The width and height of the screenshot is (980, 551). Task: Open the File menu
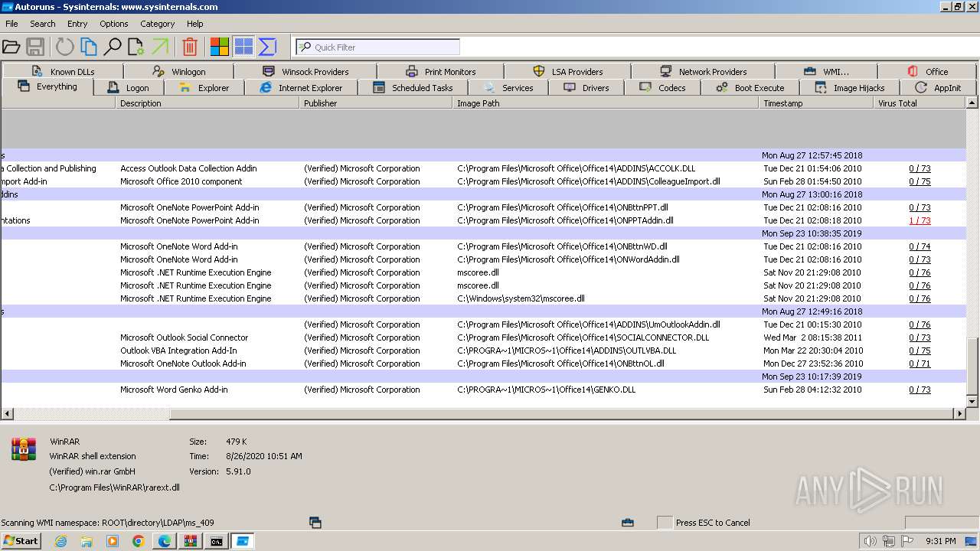(11, 24)
